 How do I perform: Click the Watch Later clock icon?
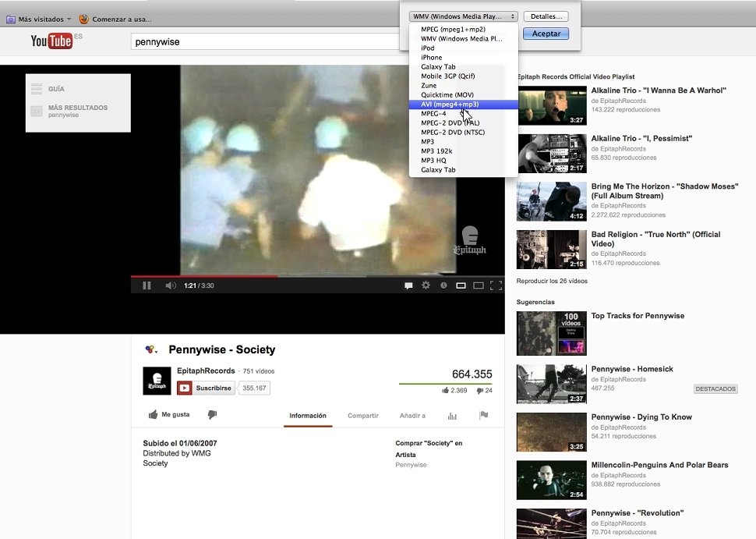[x=443, y=285]
